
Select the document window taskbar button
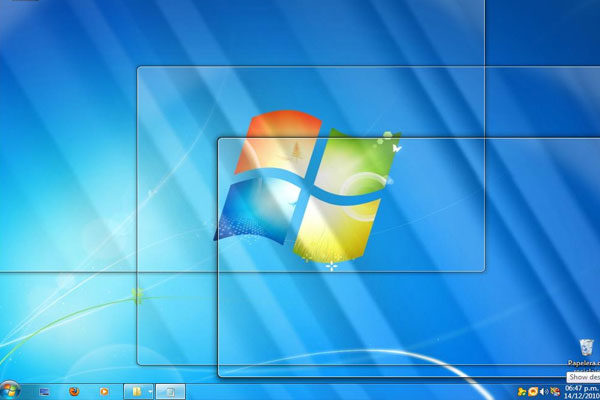pyautogui.click(x=171, y=392)
